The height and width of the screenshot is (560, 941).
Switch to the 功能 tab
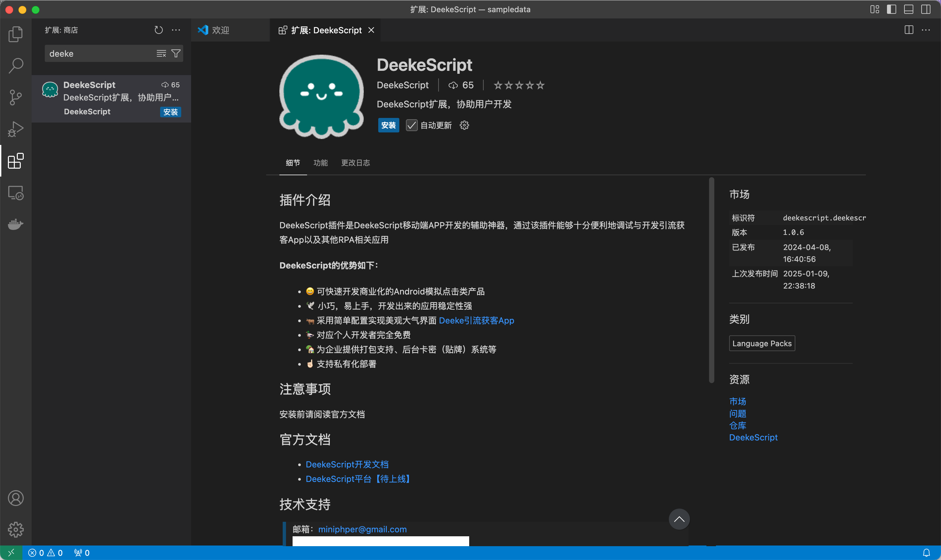321,163
